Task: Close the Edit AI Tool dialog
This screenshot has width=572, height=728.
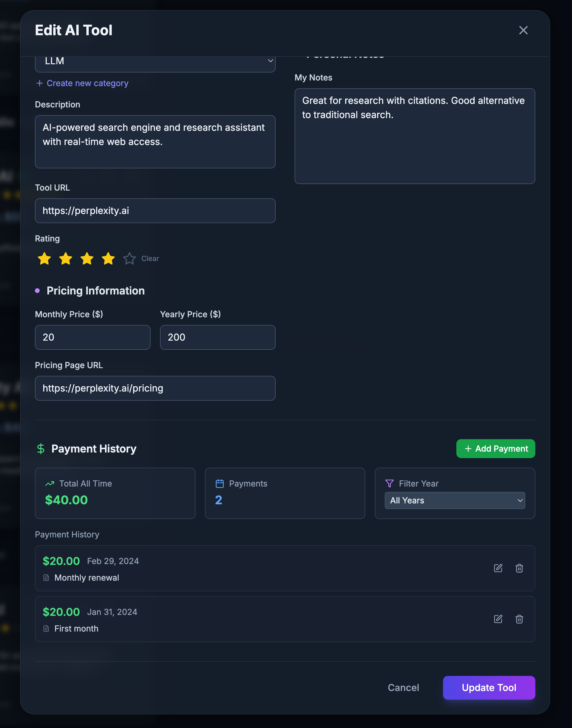Action: tap(523, 30)
